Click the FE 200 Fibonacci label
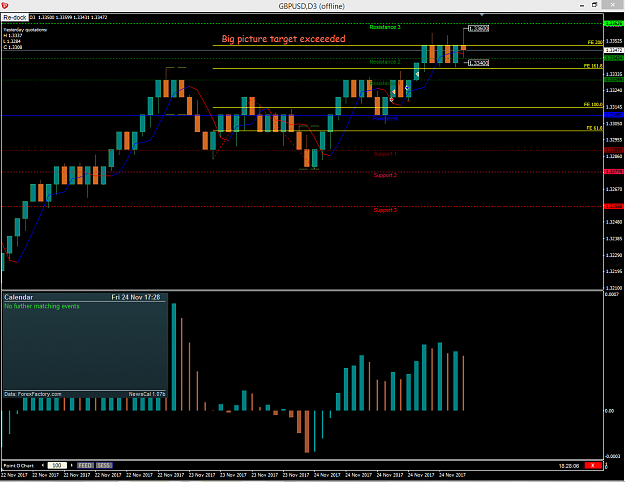Screen dimensions: 625x482 tap(595, 42)
